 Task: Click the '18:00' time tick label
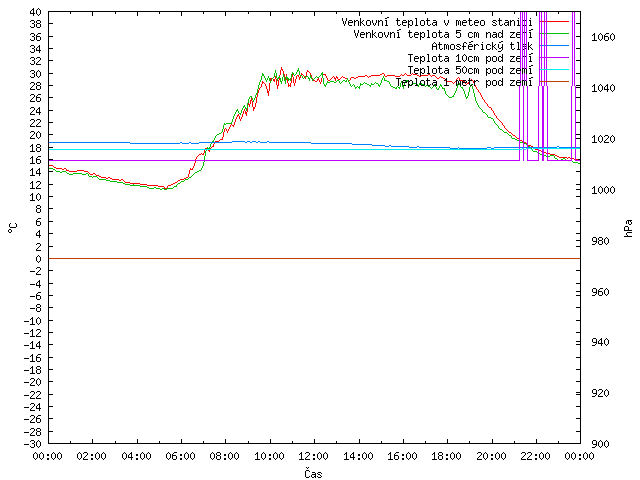pyautogui.click(x=447, y=456)
